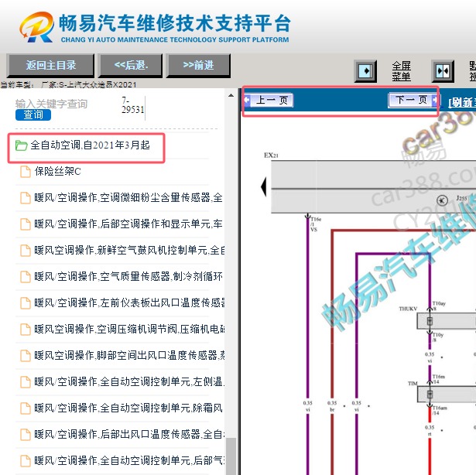Click document icon beside 保险丝架C
Viewport: 476px width, 475px height.
[x=26, y=172]
